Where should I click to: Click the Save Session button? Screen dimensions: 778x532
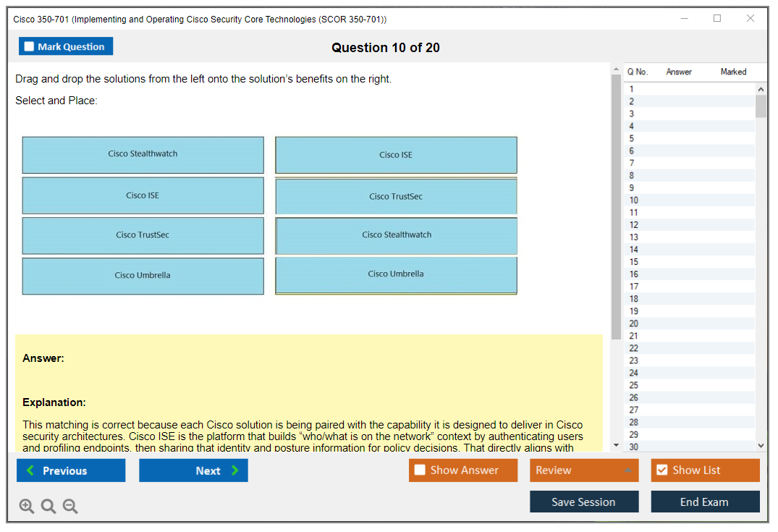click(x=583, y=502)
